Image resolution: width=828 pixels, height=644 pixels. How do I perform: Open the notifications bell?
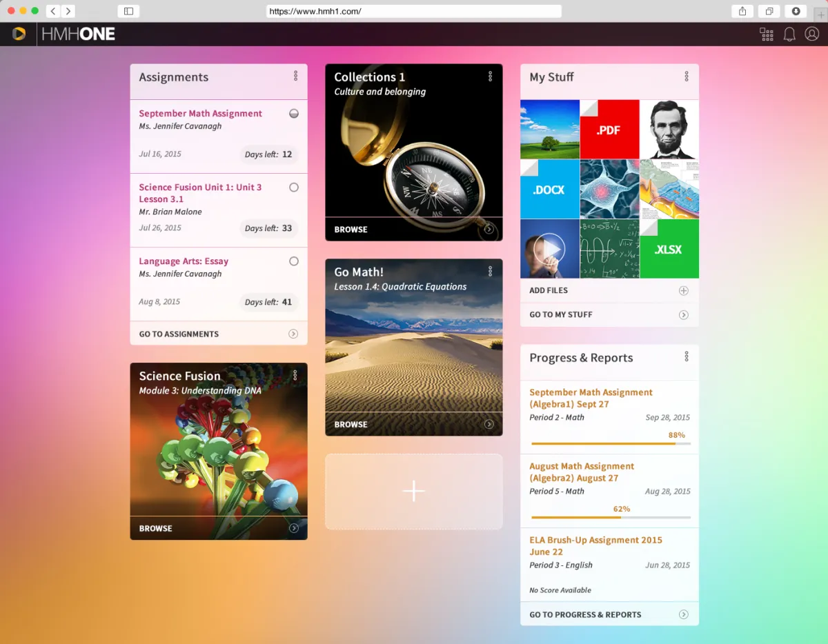pos(789,34)
